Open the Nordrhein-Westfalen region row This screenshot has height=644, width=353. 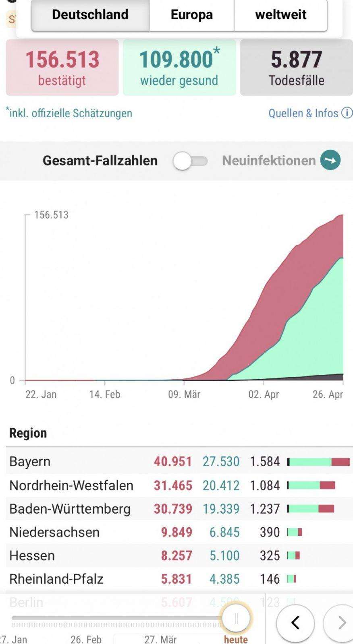(179, 485)
